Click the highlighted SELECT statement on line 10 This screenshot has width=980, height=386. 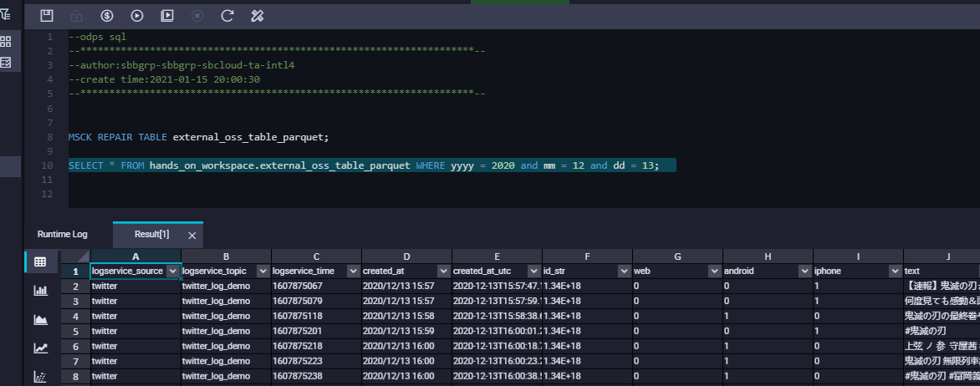pyautogui.click(x=364, y=165)
